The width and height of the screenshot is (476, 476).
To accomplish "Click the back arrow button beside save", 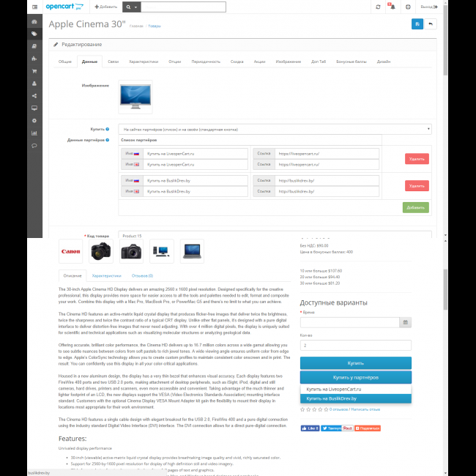I will [431, 24].
